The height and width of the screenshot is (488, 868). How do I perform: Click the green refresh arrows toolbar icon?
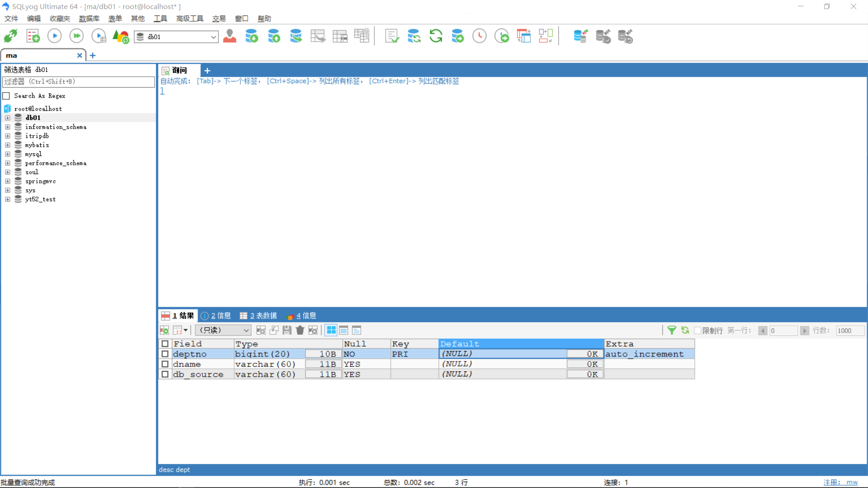[x=436, y=36]
